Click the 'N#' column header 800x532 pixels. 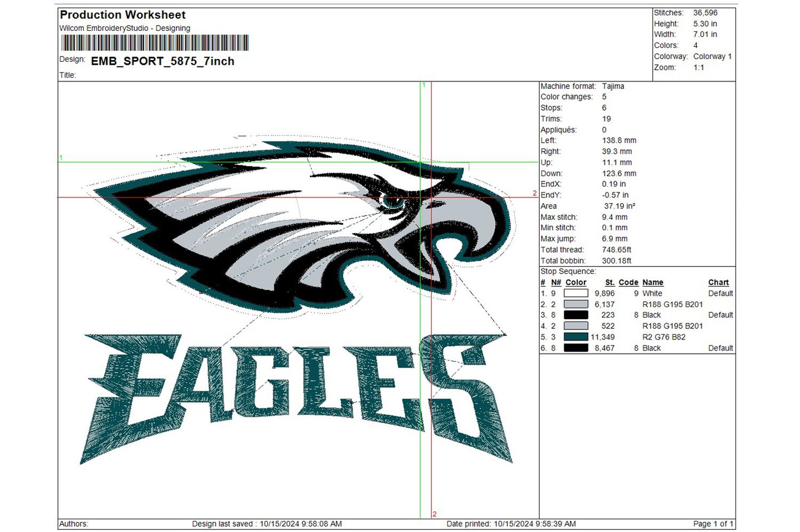(x=556, y=283)
